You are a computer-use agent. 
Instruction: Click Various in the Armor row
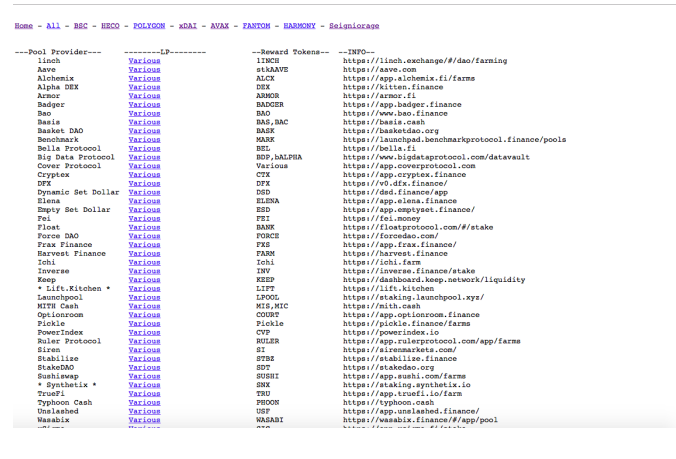[144, 96]
